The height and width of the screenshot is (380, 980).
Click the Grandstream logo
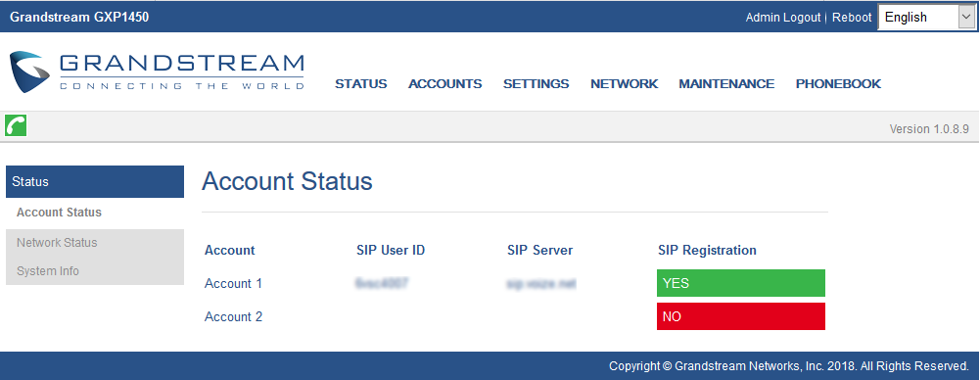coord(157,72)
